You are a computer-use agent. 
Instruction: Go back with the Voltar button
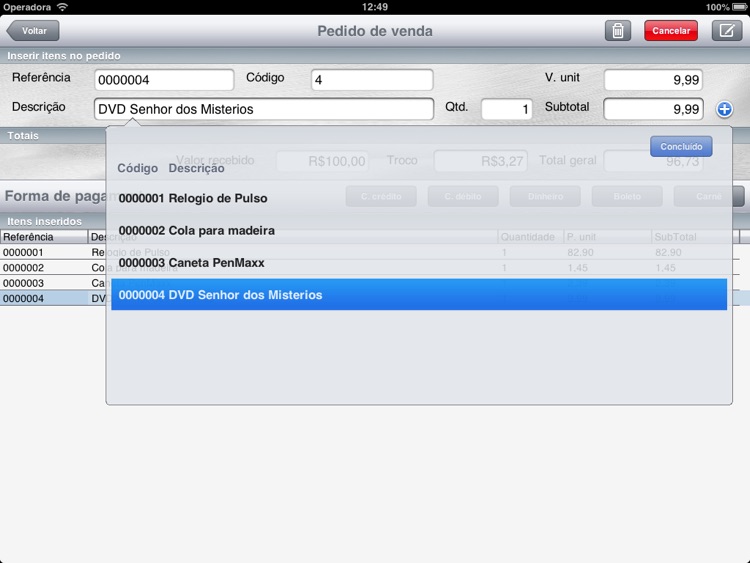[33, 31]
